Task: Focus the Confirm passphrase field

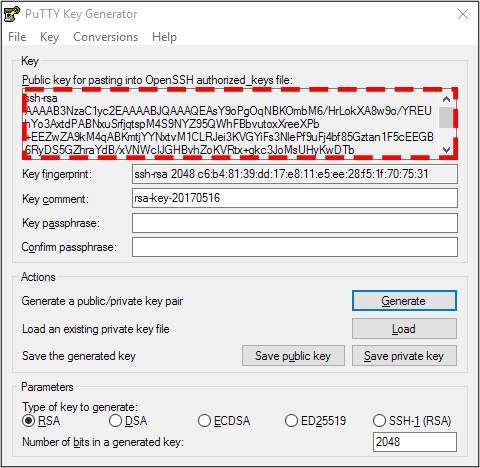Action: 295,247
